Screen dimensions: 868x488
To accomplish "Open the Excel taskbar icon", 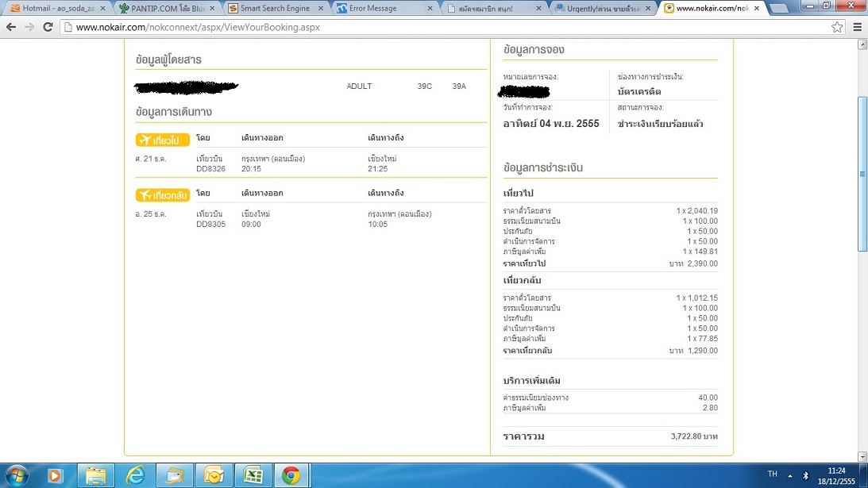I will [x=253, y=475].
